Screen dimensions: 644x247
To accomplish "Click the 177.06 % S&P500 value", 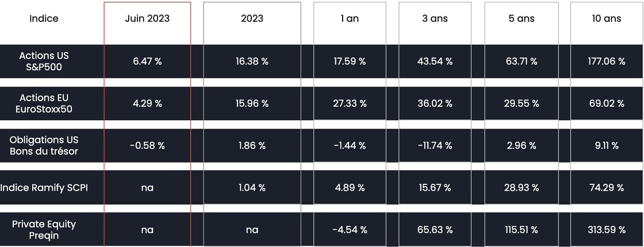I will pos(607,61).
